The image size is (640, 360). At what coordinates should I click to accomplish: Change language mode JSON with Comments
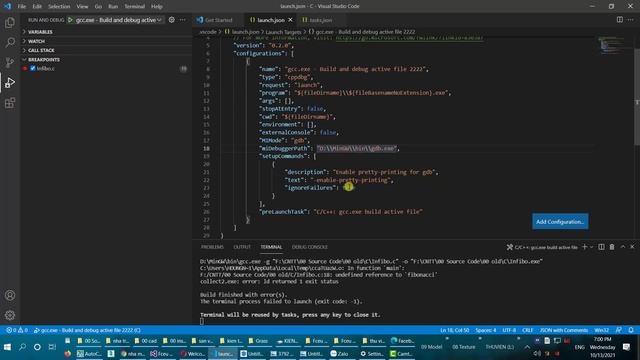click(x=564, y=330)
